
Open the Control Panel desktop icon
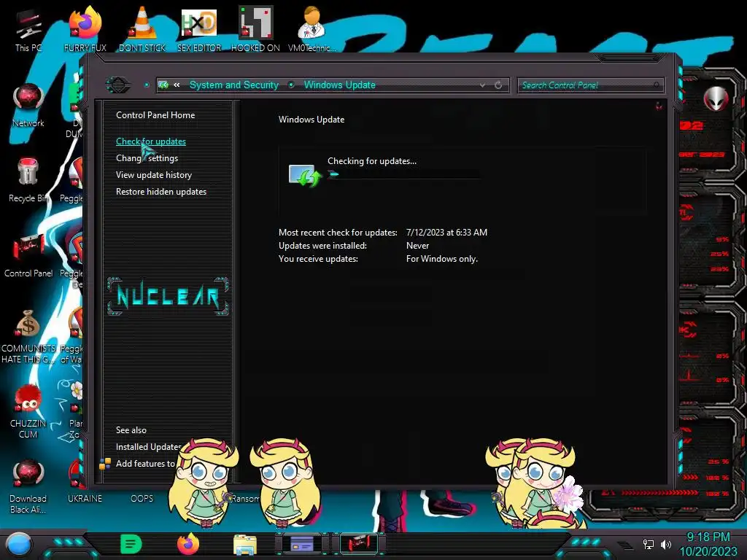click(28, 255)
